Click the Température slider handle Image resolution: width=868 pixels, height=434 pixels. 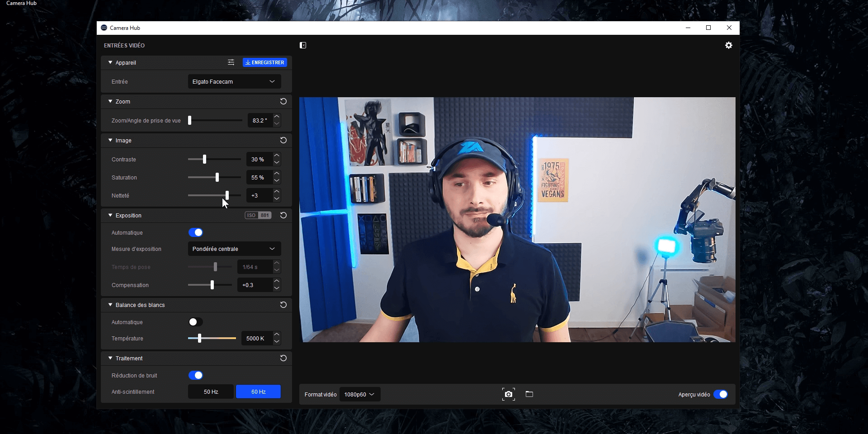click(x=199, y=338)
